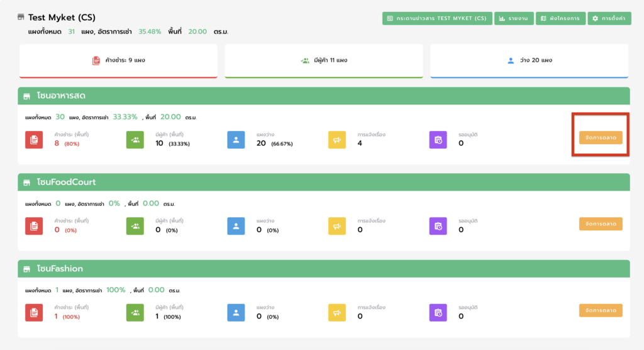Select the ค้างชำระ 9 แผง tab
The height and width of the screenshot is (350, 644).
(x=118, y=60)
